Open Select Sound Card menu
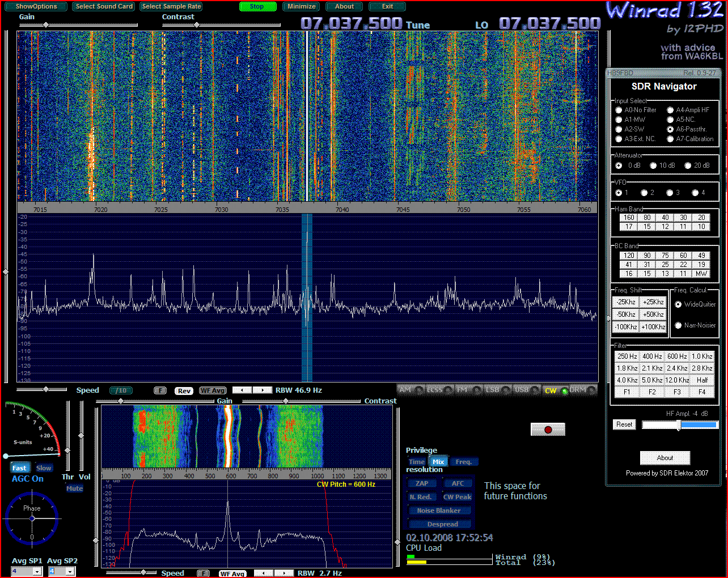 (x=104, y=7)
